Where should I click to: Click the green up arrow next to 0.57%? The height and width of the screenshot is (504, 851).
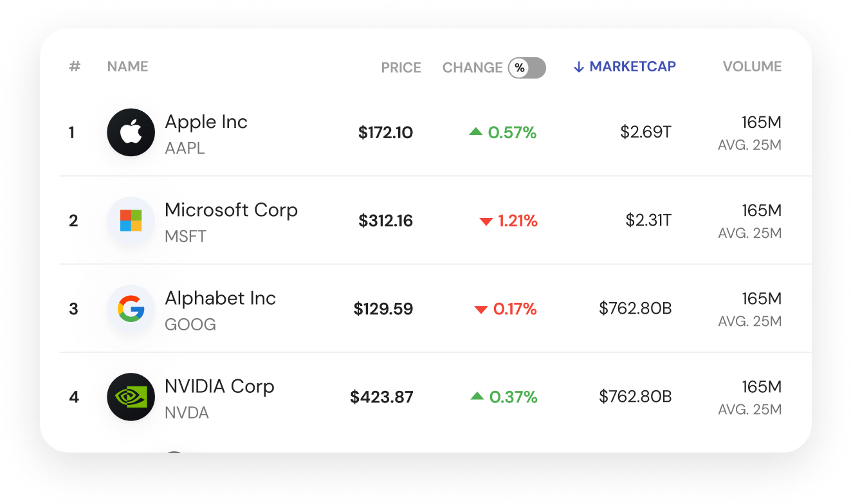click(475, 131)
